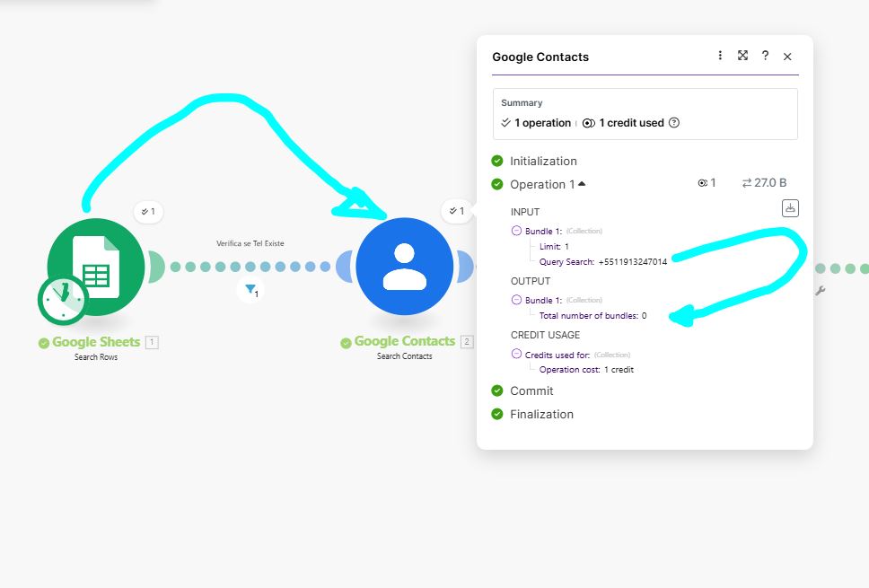Download the operation output bundles
869x588 pixels.
[x=790, y=208]
